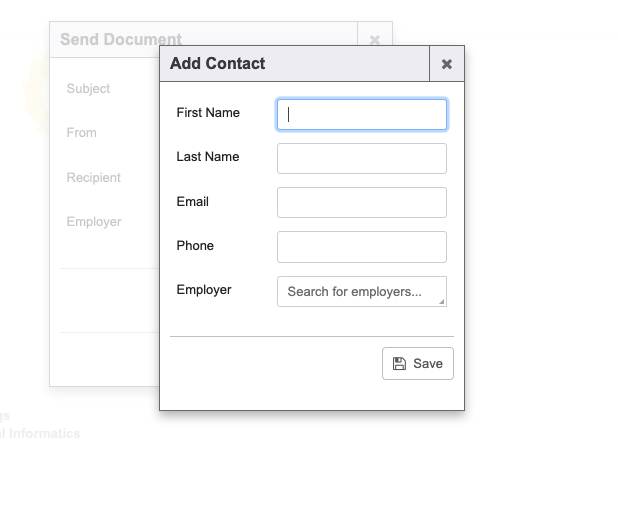Click the Employer label in Add Contact

[x=204, y=290]
